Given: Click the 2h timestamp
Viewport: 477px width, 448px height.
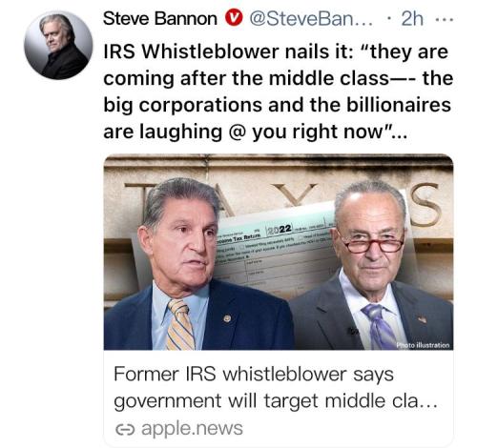Looking at the screenshot, I should pyautogui.click(x=412, y=19).
